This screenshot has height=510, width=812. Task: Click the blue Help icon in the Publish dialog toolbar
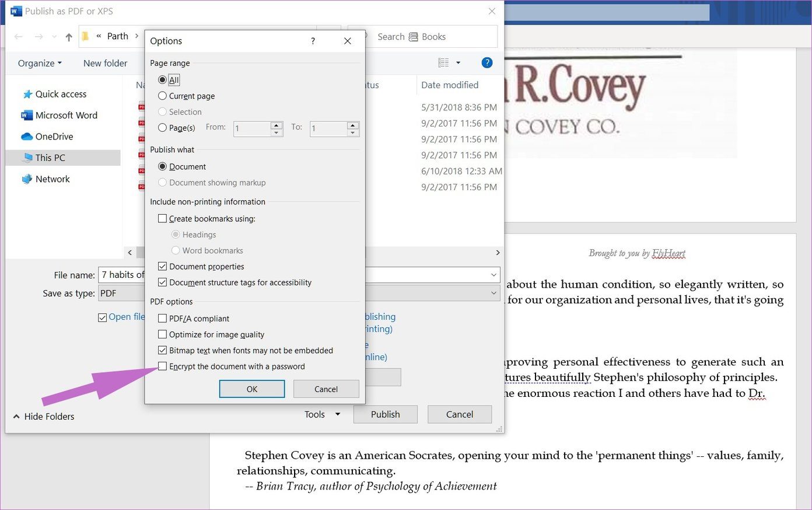[x=487, y=63]
